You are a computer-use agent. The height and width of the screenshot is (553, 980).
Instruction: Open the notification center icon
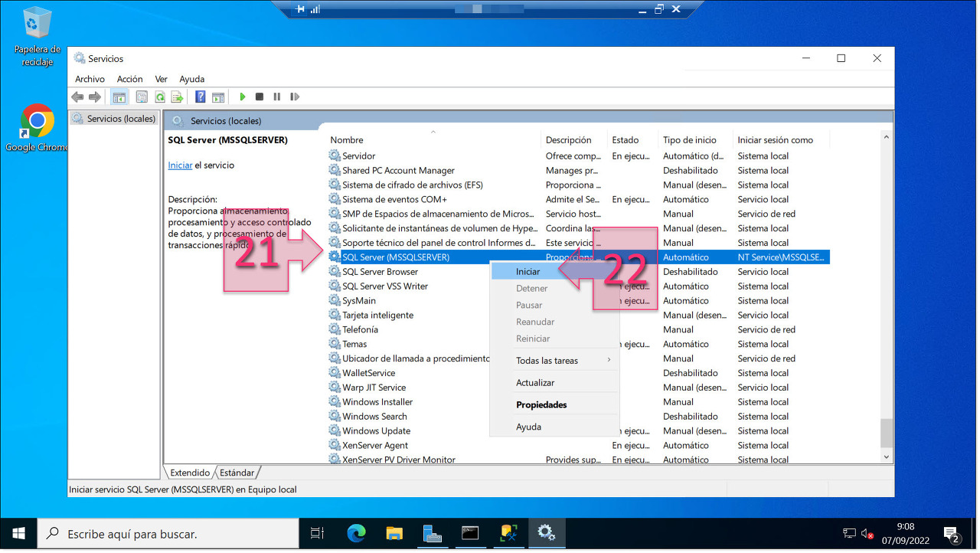[x=952, y=534]
